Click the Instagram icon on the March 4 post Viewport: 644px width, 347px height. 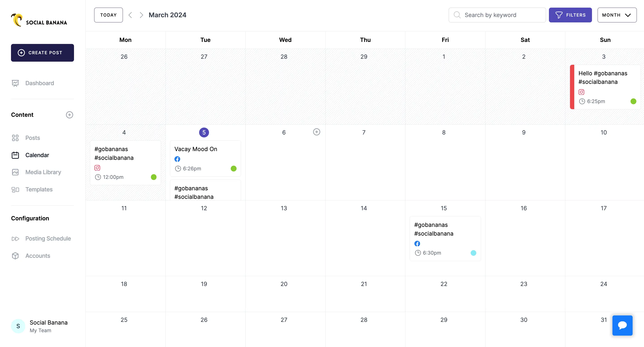pos(97,168)
